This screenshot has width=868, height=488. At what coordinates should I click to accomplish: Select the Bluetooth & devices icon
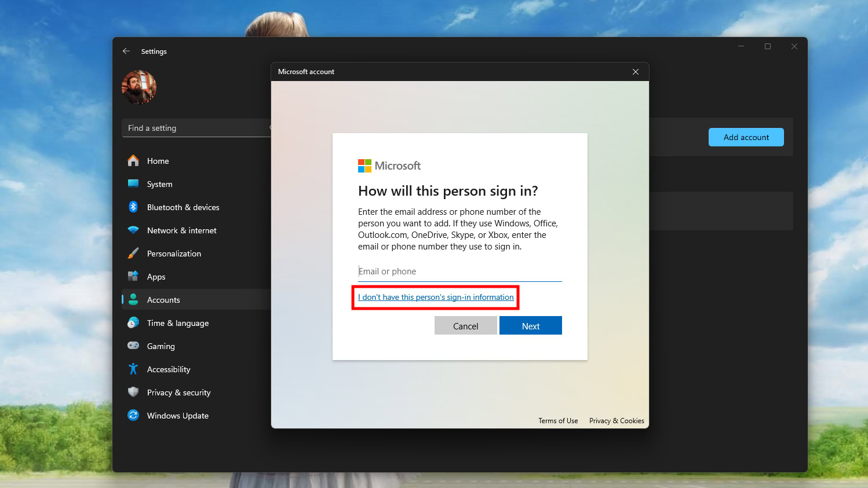(x=133, y=207)
